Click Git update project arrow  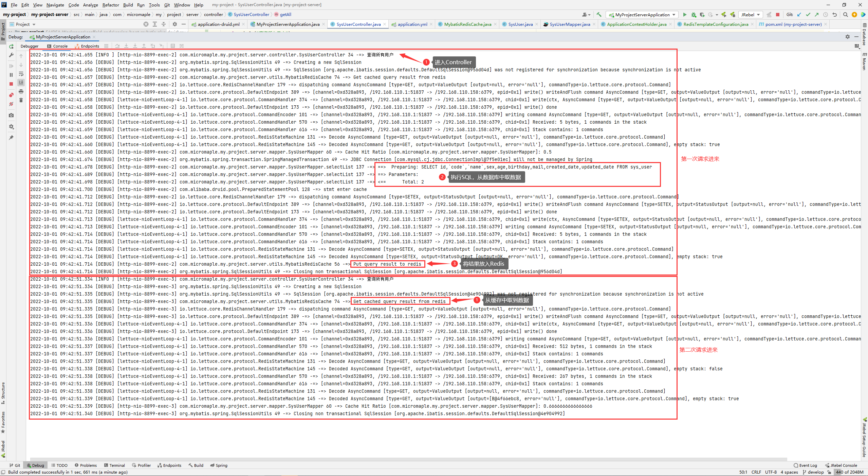click(799, 15)
